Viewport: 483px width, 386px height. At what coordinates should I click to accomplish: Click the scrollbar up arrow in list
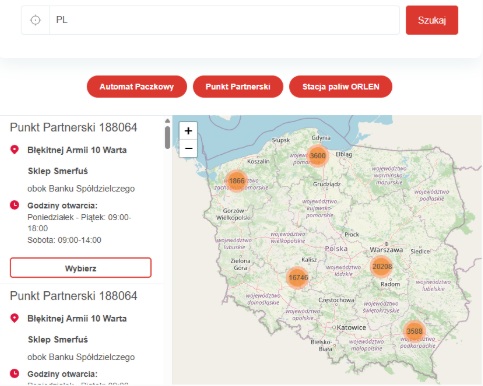point(167,121)
